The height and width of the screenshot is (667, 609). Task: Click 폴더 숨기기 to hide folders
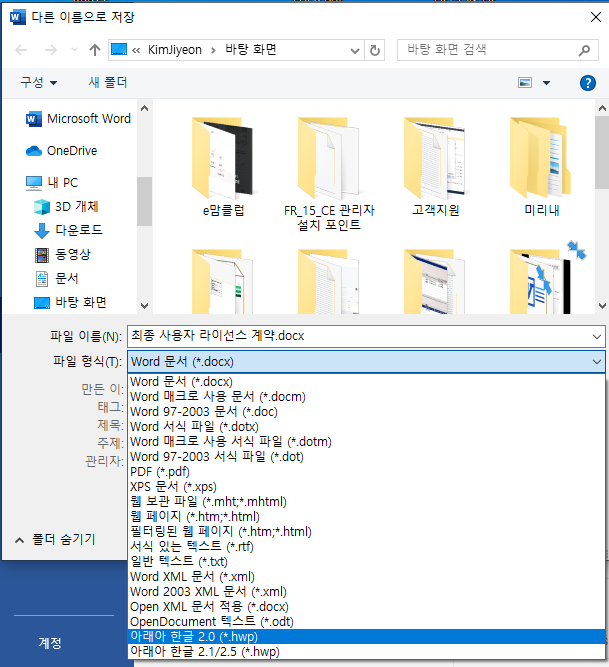[55, 539]
